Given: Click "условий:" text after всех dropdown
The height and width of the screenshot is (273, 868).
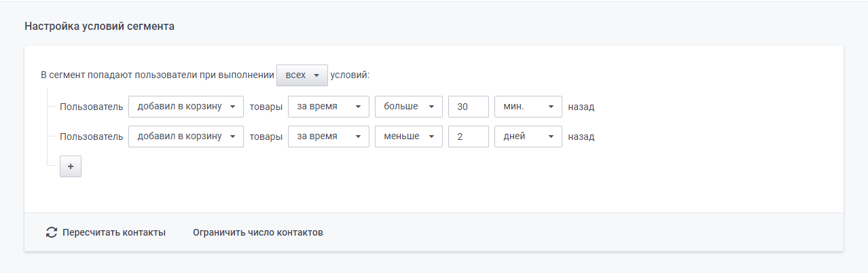Looking at the screenshot, I should pyautogui.click(x=350, y=75).
